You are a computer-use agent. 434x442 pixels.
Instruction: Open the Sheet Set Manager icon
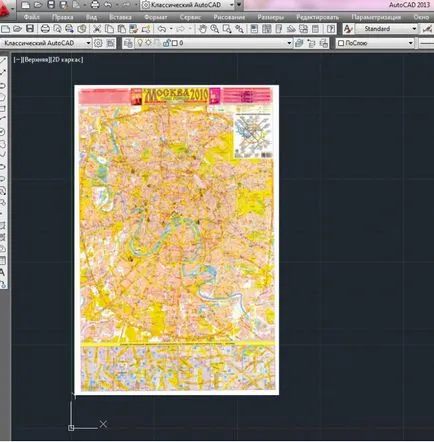[x=291, y=29]
